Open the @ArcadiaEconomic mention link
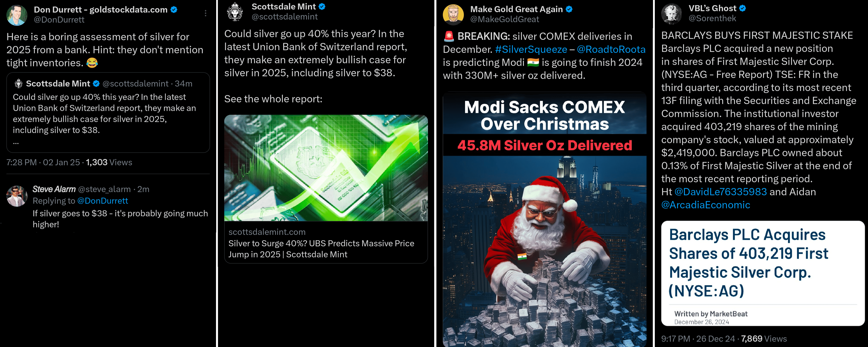Image resolution: width=868 pixels, height=347 pixels. pyautogui.click(x=706, y=205)
